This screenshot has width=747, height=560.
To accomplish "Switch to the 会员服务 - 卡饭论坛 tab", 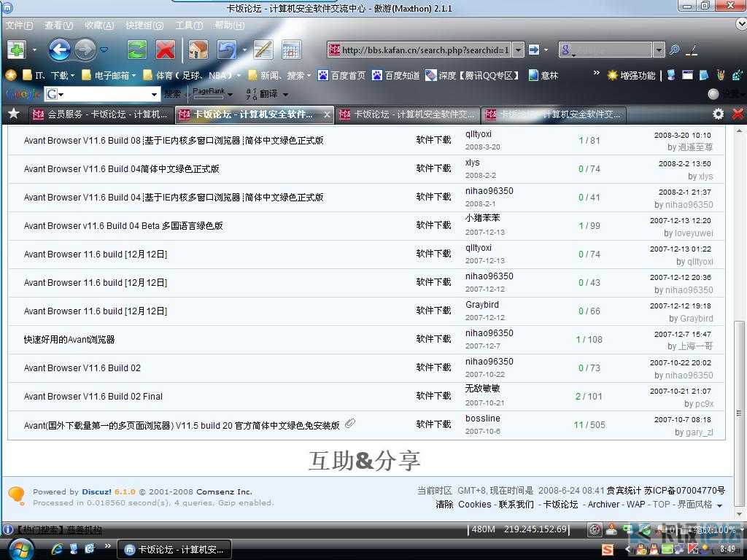I will point(100,114).
